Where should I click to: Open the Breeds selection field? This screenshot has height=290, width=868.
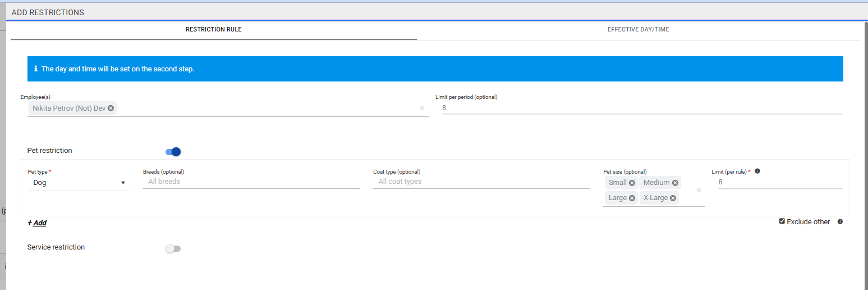coord(251,182)
